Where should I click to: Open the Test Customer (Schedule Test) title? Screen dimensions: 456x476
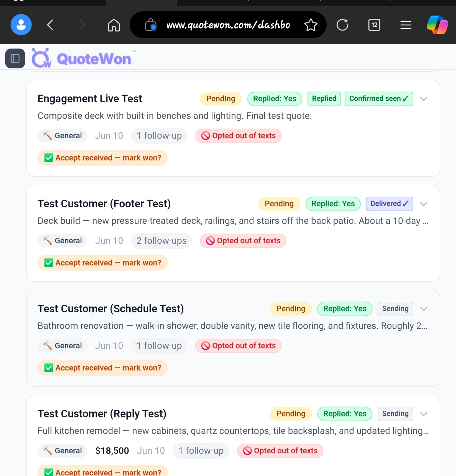pyautogui.click(x=111, y=309)
